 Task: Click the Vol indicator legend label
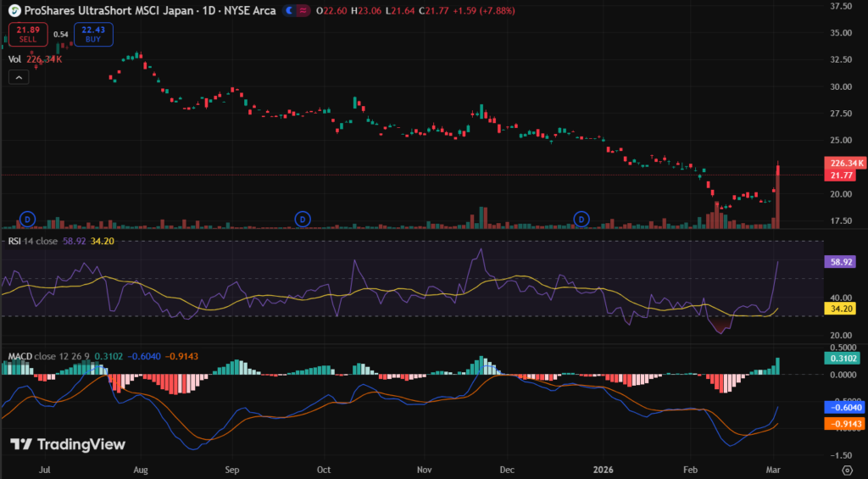coord(14,59)
